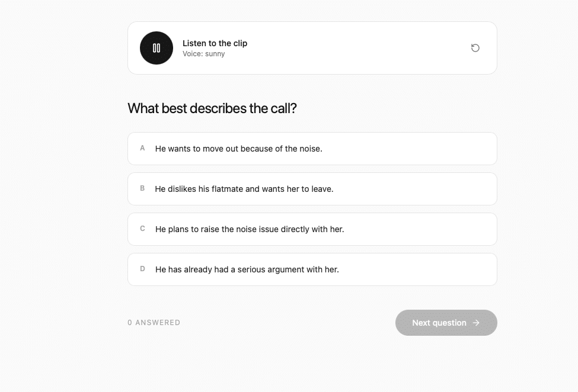Click the "Next question" text label
This screenshot has height=392, width=578.
(439, 323)
